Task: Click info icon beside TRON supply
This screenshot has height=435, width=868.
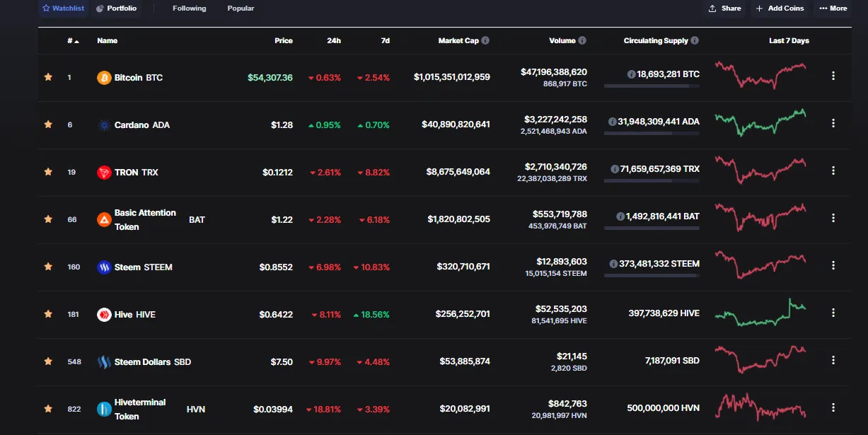Action: pyautogui.click(x=615, y=169)
